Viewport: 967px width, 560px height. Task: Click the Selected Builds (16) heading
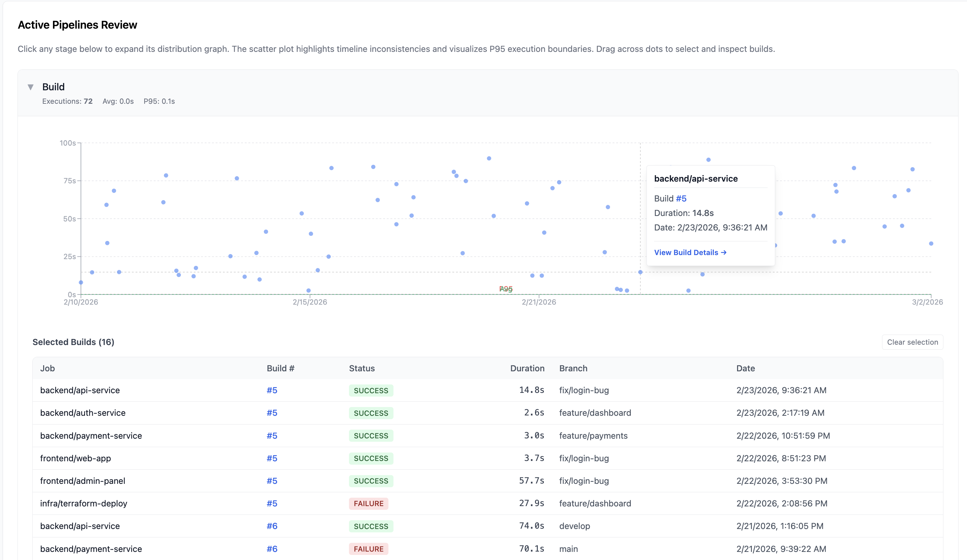coord(73,342)
